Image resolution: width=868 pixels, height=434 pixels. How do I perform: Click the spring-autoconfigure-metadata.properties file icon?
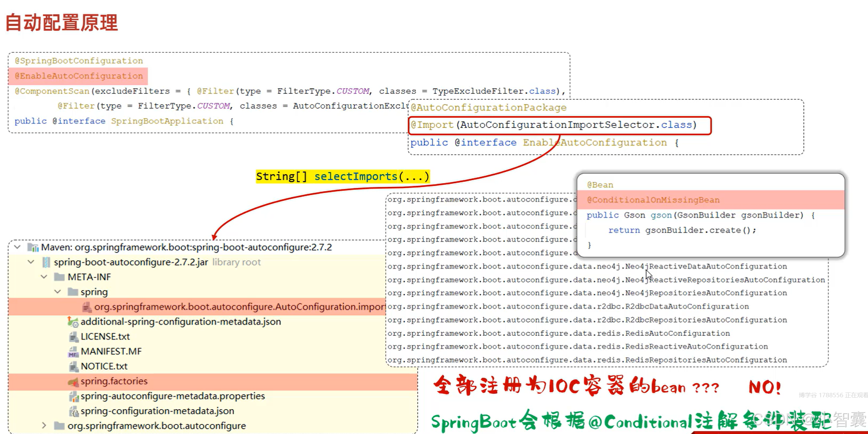tap(73, 396)
